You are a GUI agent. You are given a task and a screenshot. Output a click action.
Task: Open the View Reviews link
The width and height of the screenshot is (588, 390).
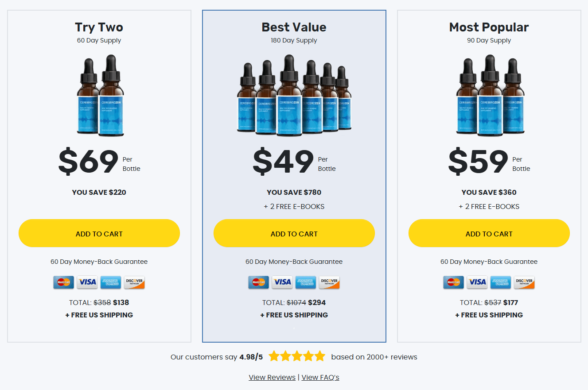(x=272, y=377)
